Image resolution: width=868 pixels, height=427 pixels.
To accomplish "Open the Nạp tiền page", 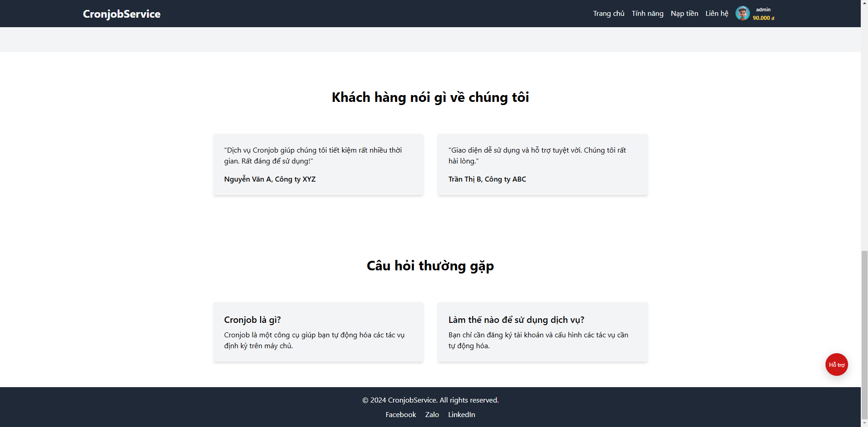I will (684, 14).
